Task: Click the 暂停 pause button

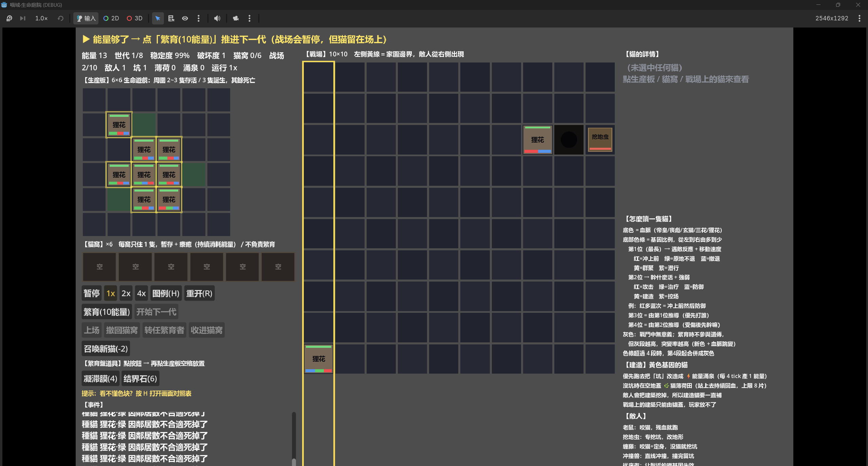Action: [92, 293]
